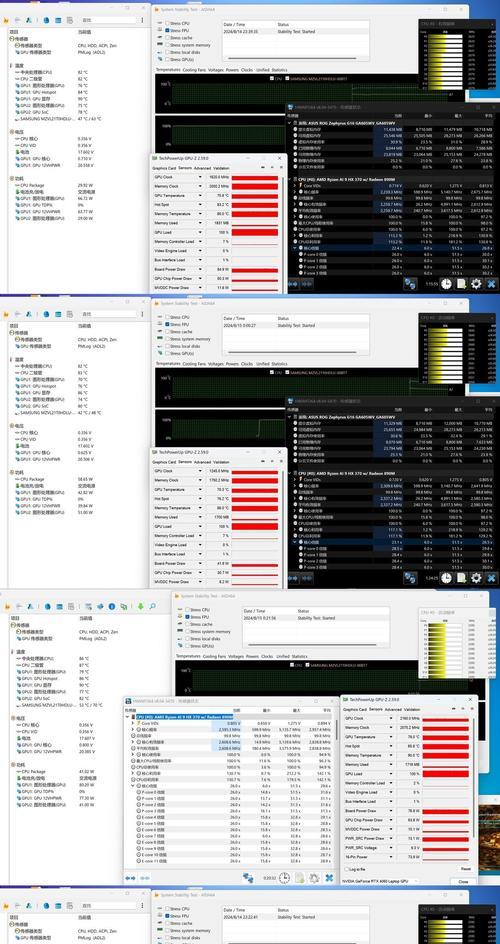Enable Stress system memory, test started 23:22:41
The height and width of the screenshot is (944, 500).
pyautogui.click(x=167, y=931)
